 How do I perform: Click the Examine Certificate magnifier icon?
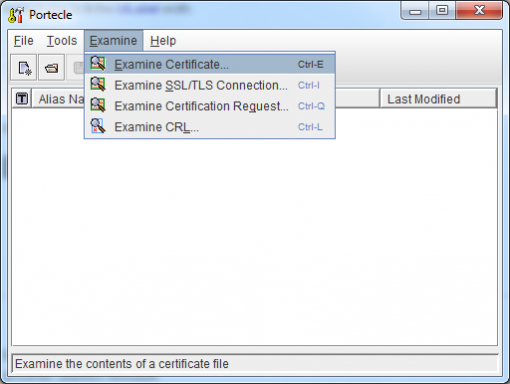tap(98, 63)
